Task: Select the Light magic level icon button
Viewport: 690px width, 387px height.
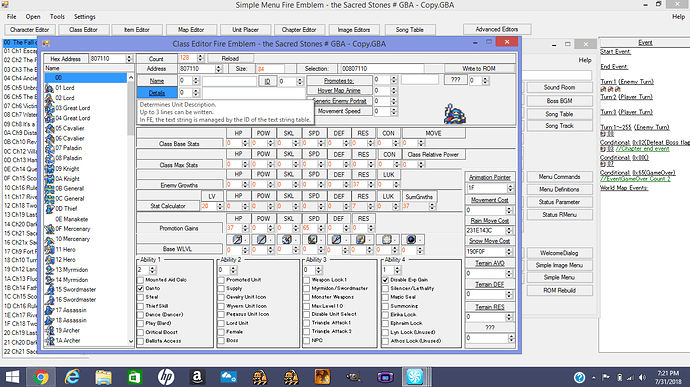Action: coord(387,240)
